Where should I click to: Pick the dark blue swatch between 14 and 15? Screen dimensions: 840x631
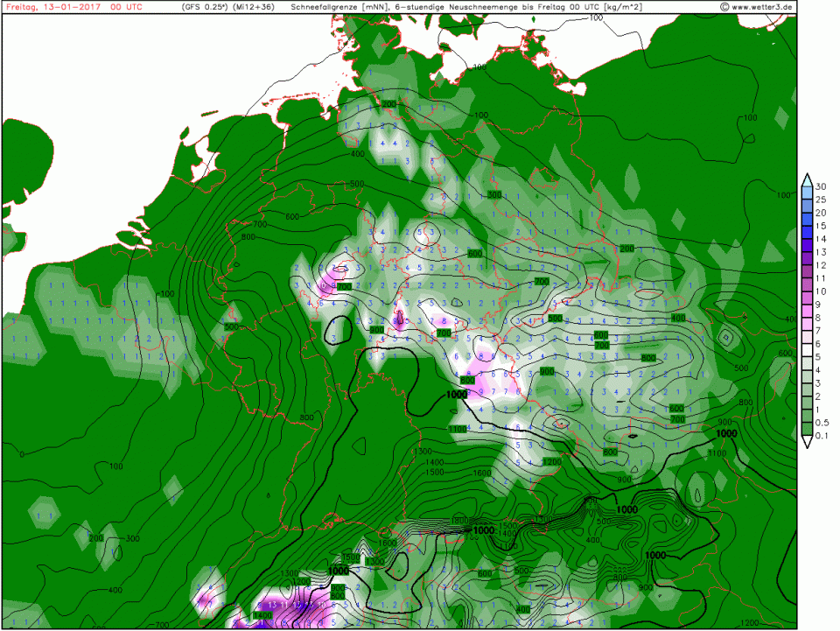point(807,232)
